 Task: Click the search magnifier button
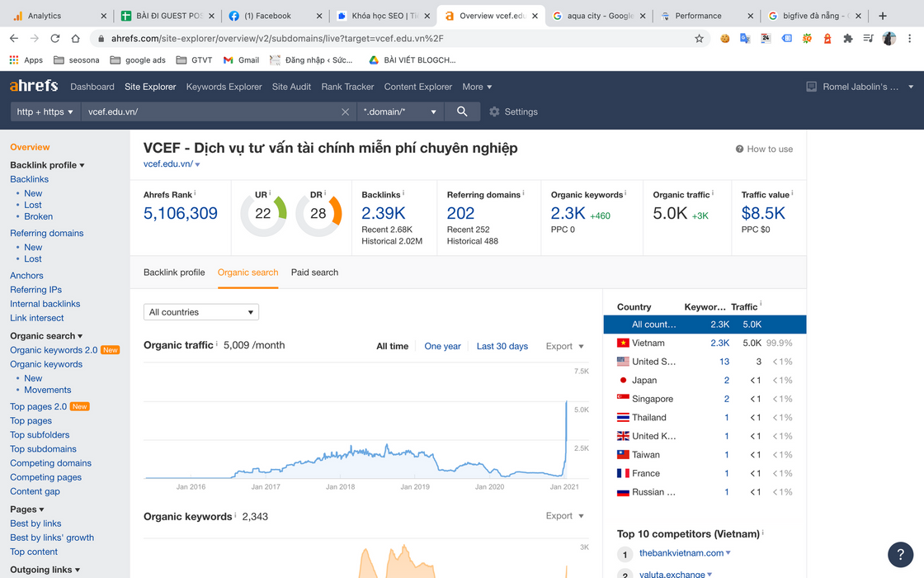[462, 112]
